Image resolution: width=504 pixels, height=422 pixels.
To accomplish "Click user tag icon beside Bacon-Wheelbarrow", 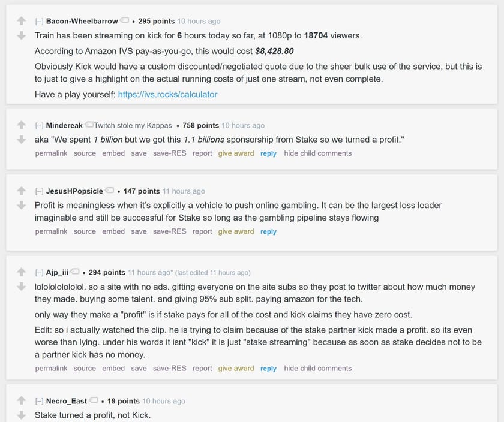I will point(125,21).
